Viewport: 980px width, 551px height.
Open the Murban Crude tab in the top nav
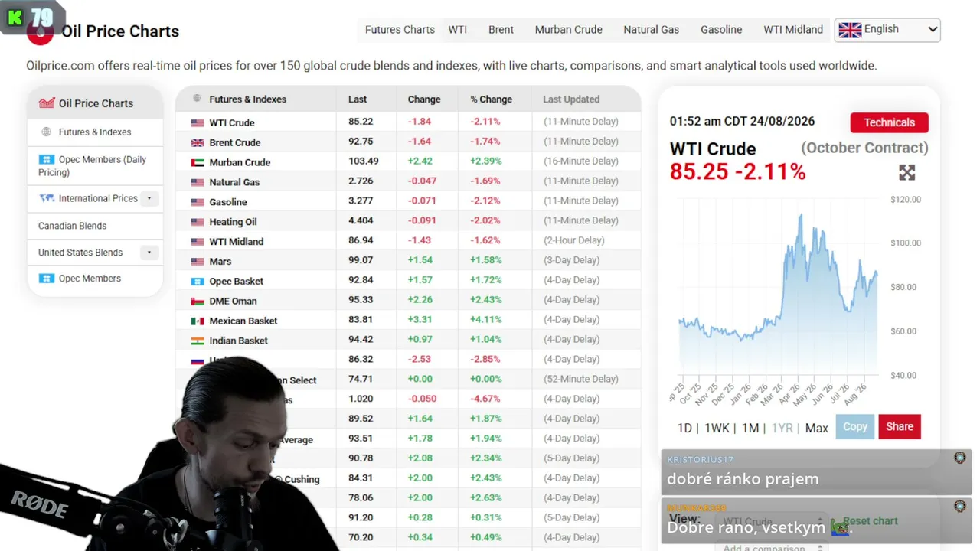[569, 30]
